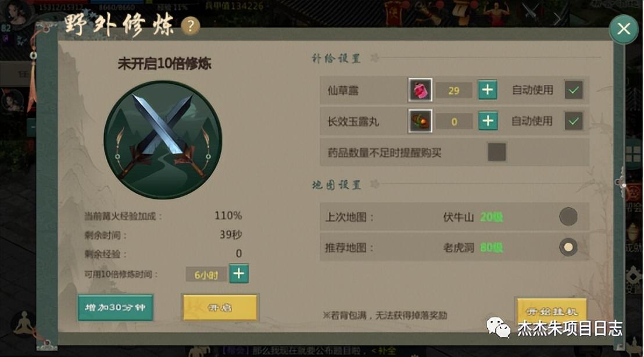This screenshot has width=644, height=357.
Task: Click the yellow 开启 button
Action: coord(220,308)
